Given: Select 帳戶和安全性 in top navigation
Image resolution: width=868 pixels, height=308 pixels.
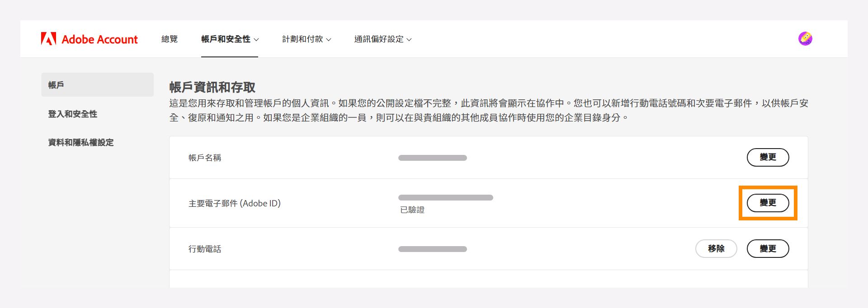Looking at the screenshot, I should tap(226, 39).
